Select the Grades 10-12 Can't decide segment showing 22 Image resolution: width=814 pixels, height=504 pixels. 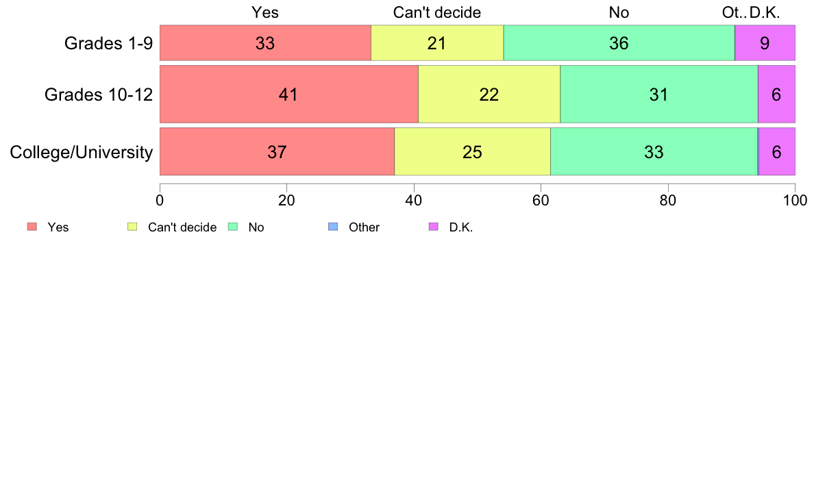[489, 94]
